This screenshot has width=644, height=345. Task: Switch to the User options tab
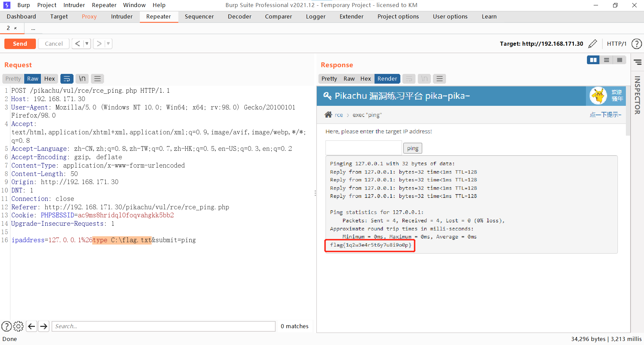[x=450, y=16]
